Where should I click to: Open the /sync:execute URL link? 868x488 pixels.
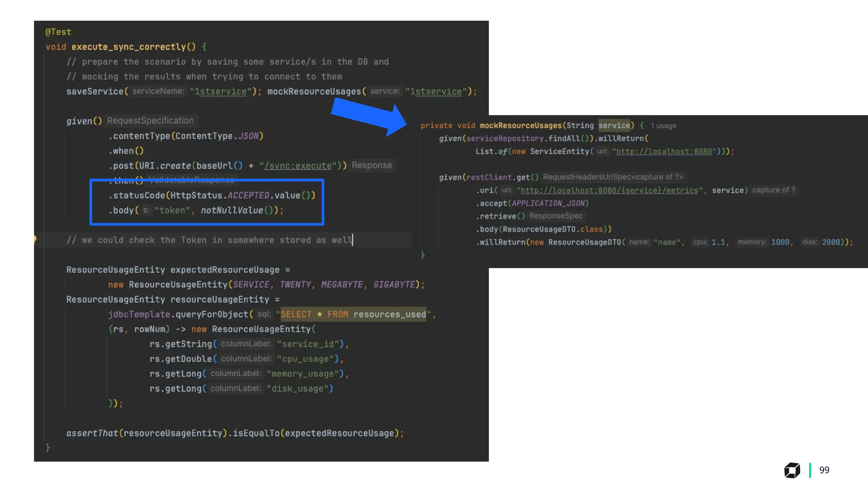click(x=298, y=166)
